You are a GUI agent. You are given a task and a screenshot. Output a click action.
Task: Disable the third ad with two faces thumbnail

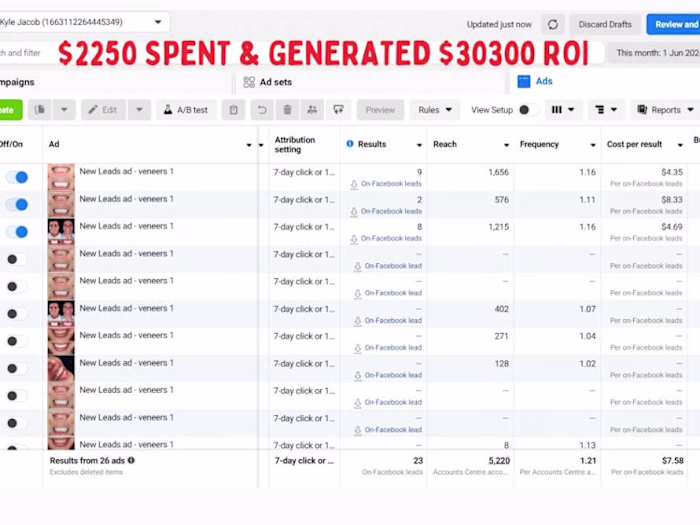point(17,232)
